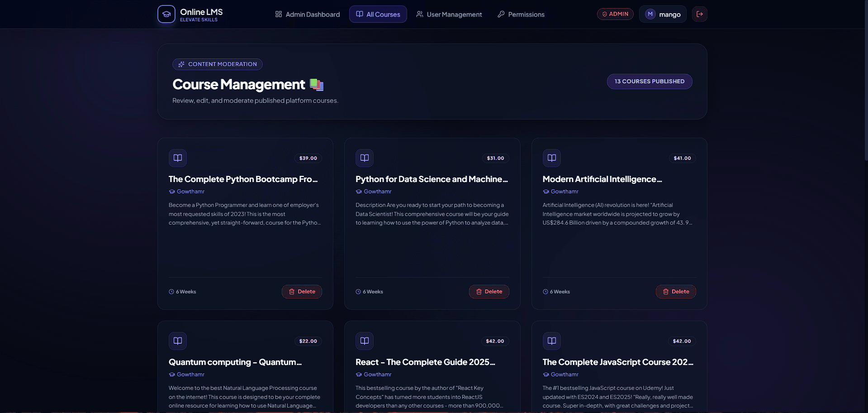This screenshot has height=413, width=868.
Task: Click the logout icon next to mango
Action: (x=699, y=14)
